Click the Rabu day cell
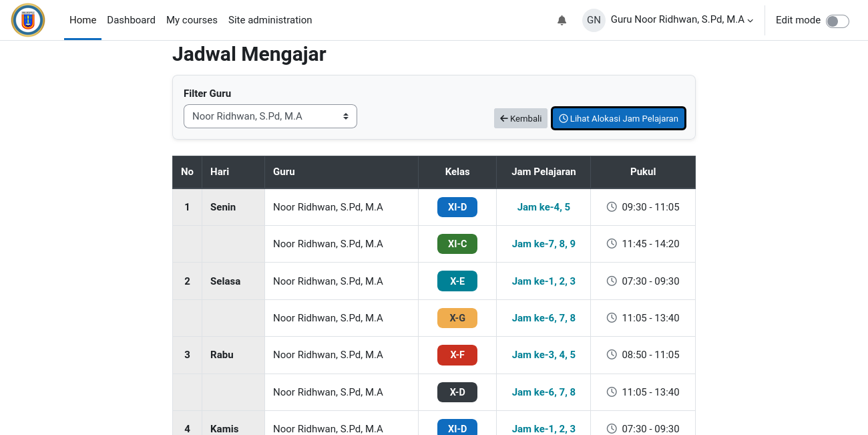 [233, 355]
